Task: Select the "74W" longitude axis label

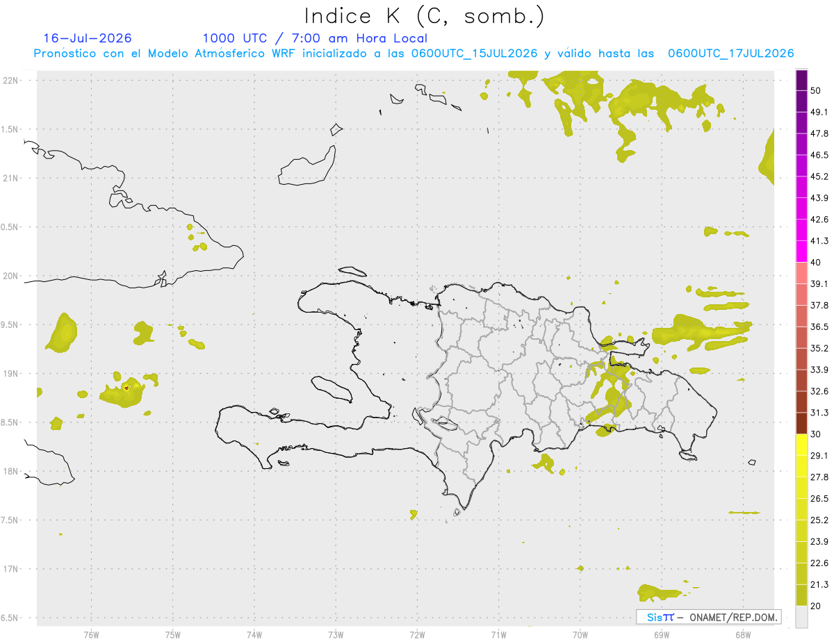Action: [254, 634]
